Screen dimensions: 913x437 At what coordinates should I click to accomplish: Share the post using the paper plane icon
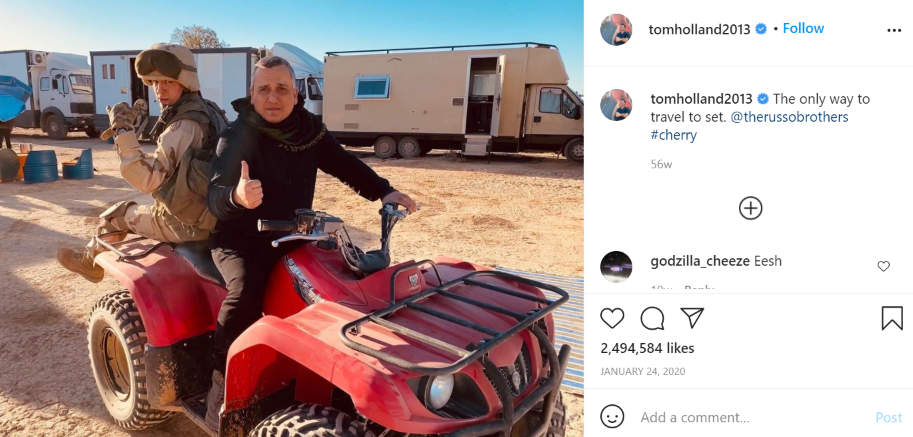[692, 318]
